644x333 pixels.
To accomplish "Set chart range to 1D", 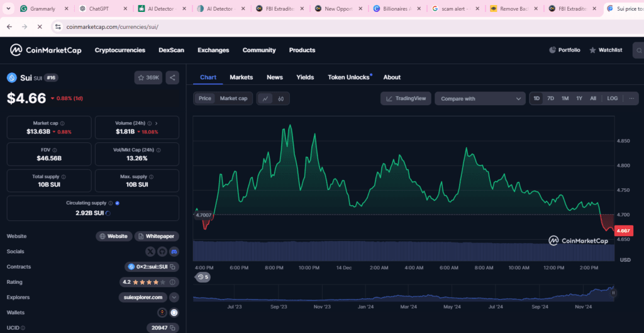I will tap(536, 99).
